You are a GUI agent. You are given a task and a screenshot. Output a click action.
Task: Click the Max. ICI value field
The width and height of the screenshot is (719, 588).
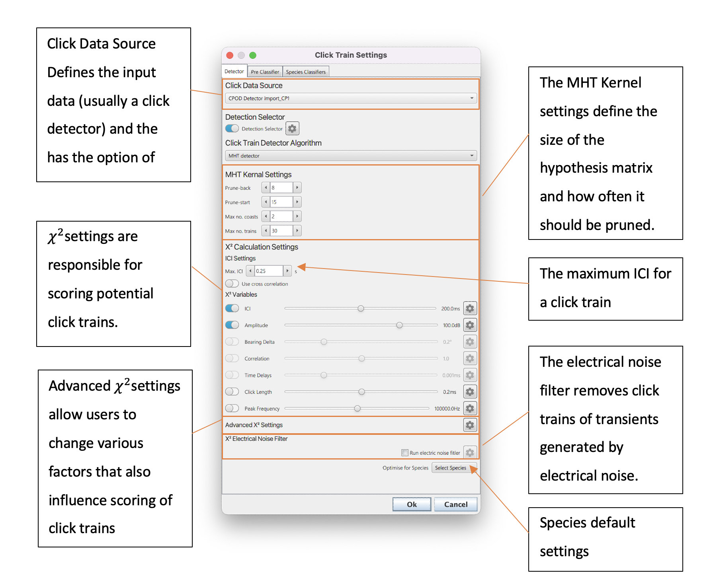(x=269, y=271)
